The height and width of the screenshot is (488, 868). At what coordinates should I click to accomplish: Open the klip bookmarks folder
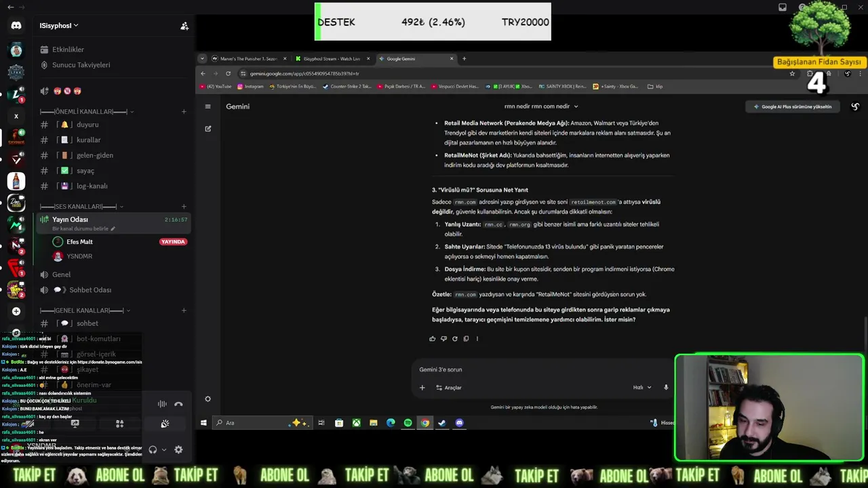[655, 87]
